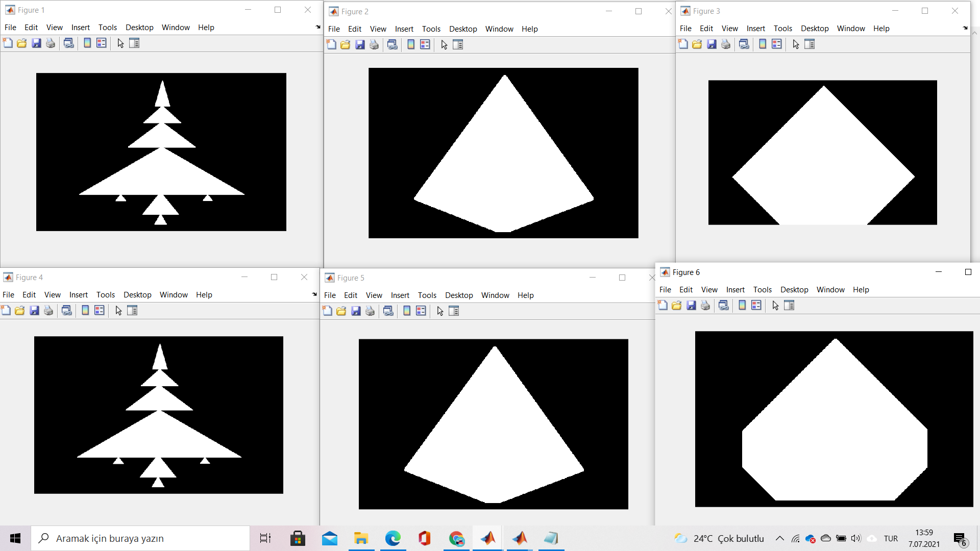The width and height of the screenshot is (980, 551).
Task: Open Microsoft Edge from the taskbar
Action: coord(393,538)
